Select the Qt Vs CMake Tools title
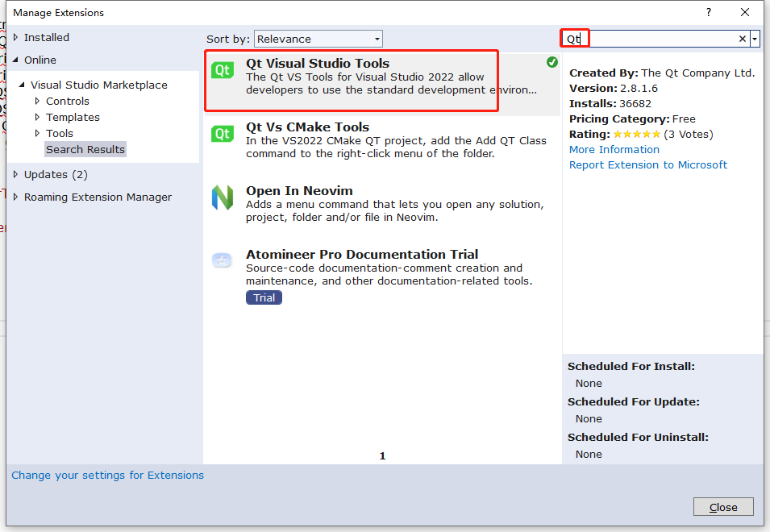The image size is (770, 532). pyautogui.click(x=307, y=127)
